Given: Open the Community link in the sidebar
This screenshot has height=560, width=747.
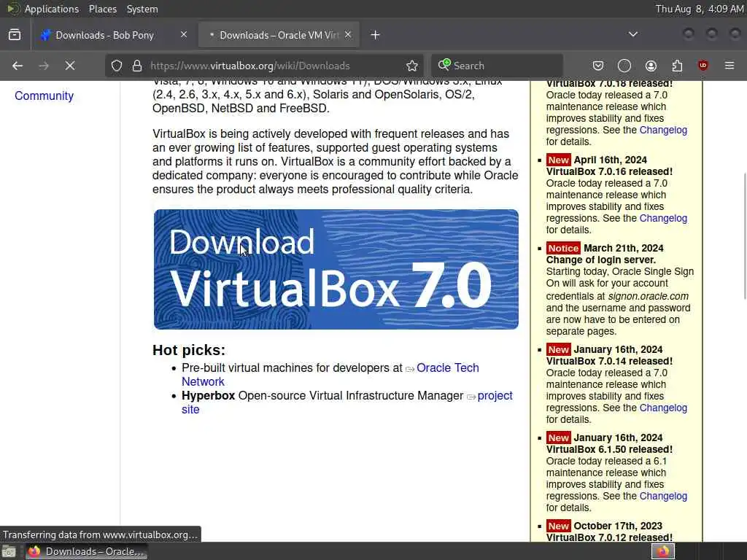Looking at the screenshot, I should (44, 96).
